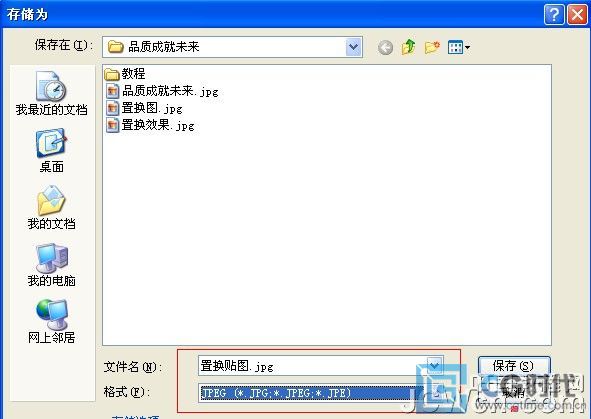Expand the filename history dropdown arrow

(x=435, y=365)
